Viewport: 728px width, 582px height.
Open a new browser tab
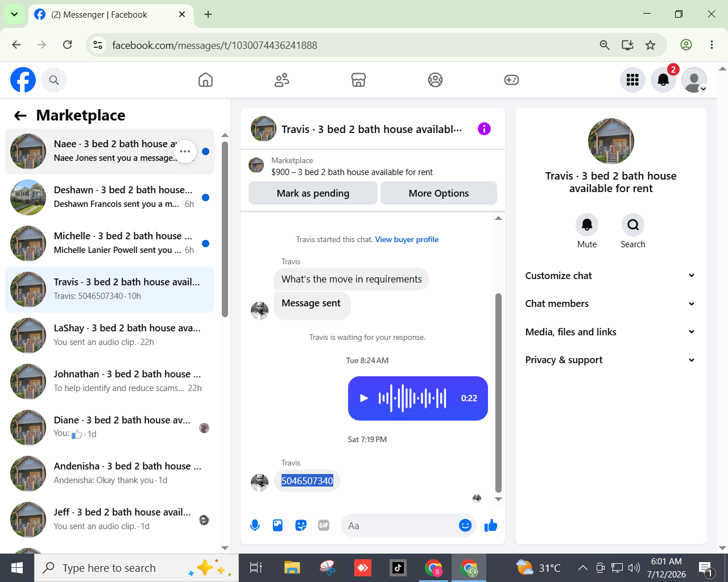click(x=208, y=14)
